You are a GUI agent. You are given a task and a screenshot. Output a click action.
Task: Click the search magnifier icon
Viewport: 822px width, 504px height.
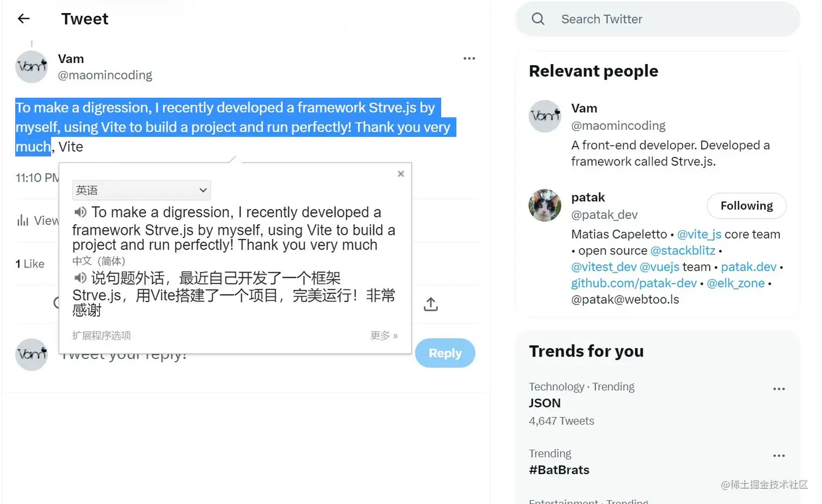[x=538, y=19]
